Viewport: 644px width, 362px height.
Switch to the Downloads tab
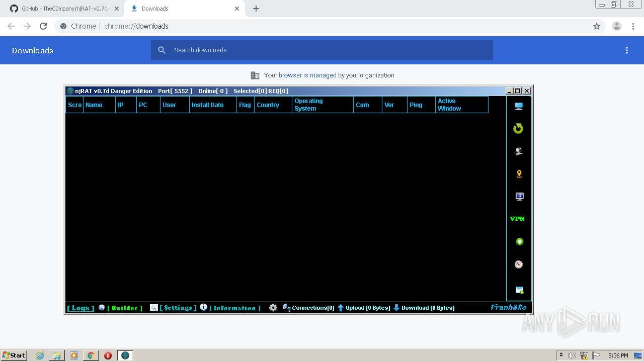click(184, 9)
